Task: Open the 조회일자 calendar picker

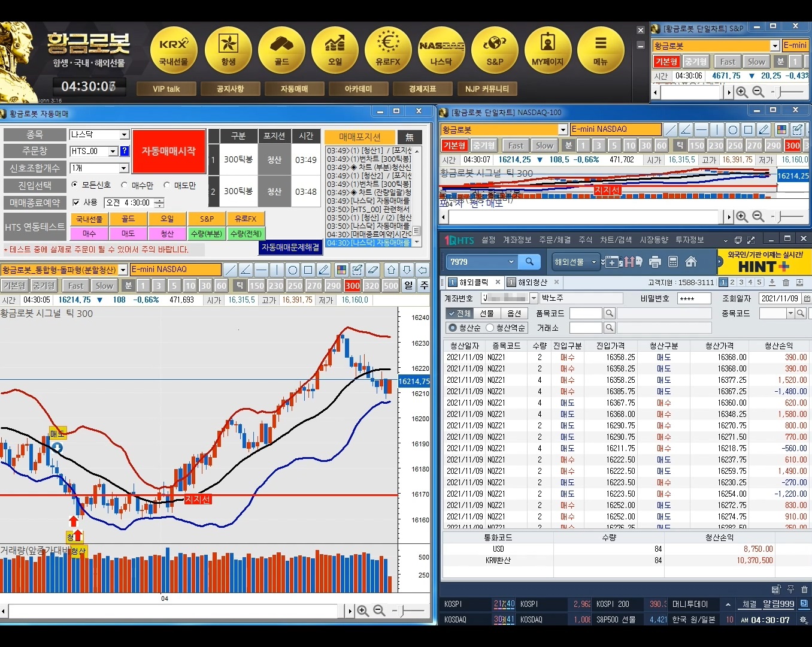Action: pos(808,298)
